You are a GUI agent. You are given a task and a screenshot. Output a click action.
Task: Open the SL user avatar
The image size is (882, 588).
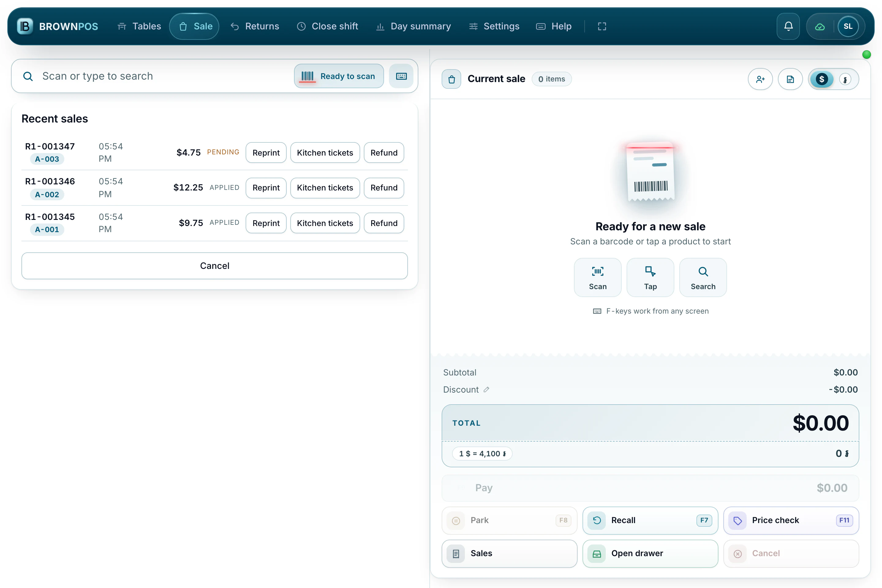[848, 26]
